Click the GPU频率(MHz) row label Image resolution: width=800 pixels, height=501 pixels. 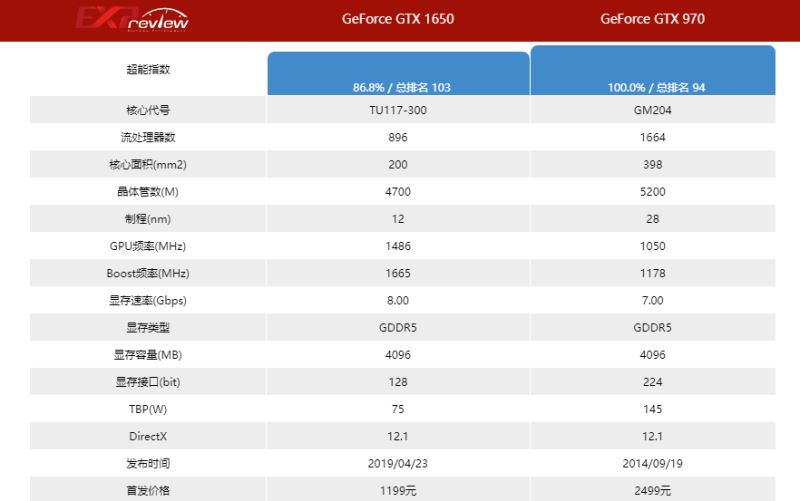[x=148, y=246]
